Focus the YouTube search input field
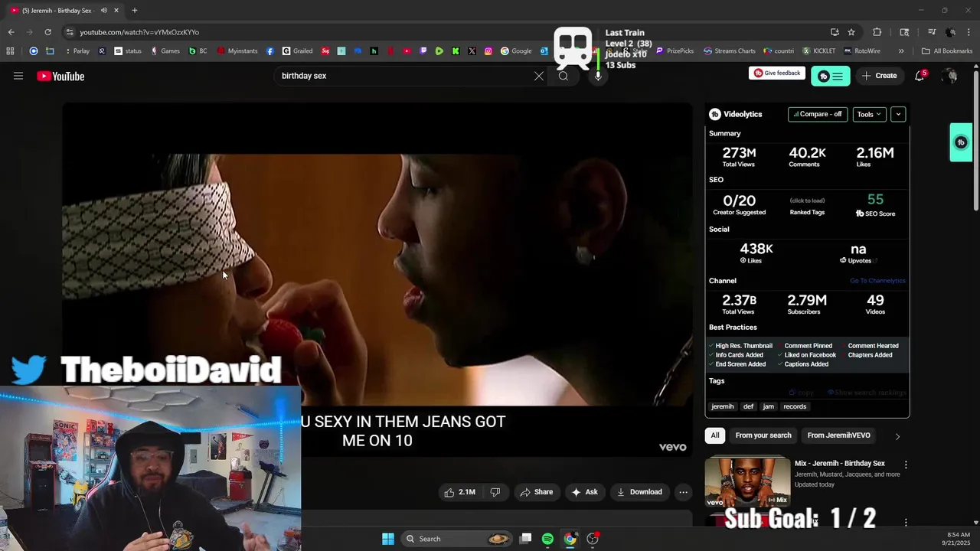The width and height of the screenshot is (980, 551). 404,76
